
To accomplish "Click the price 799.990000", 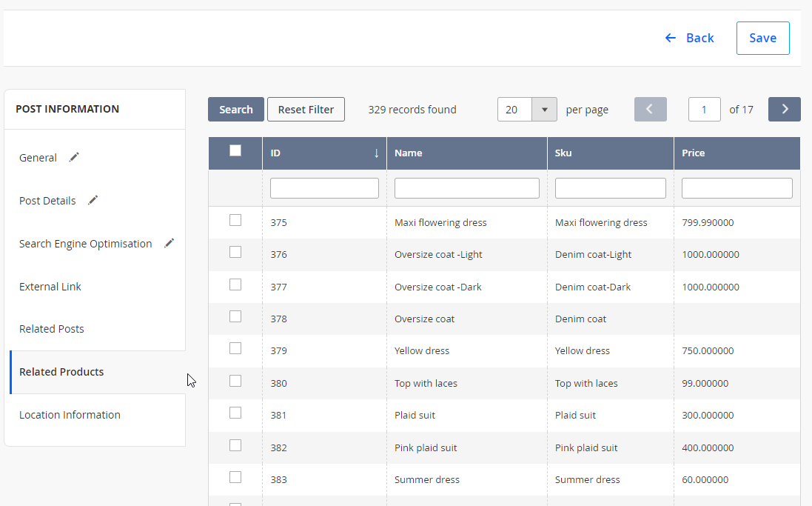I will point(708,222).
